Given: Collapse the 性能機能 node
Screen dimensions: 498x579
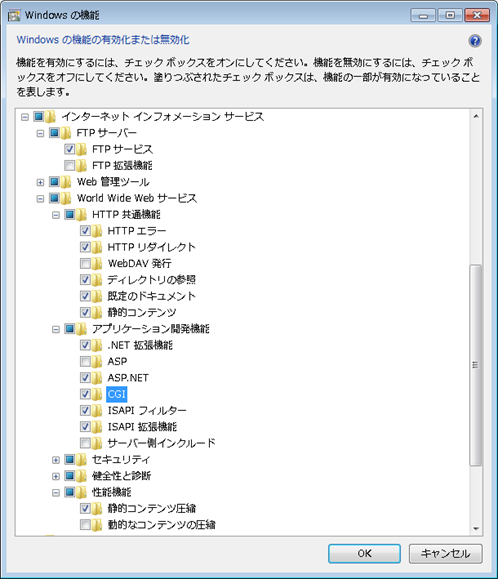Looking at the screenshot, I should [56, 492].
